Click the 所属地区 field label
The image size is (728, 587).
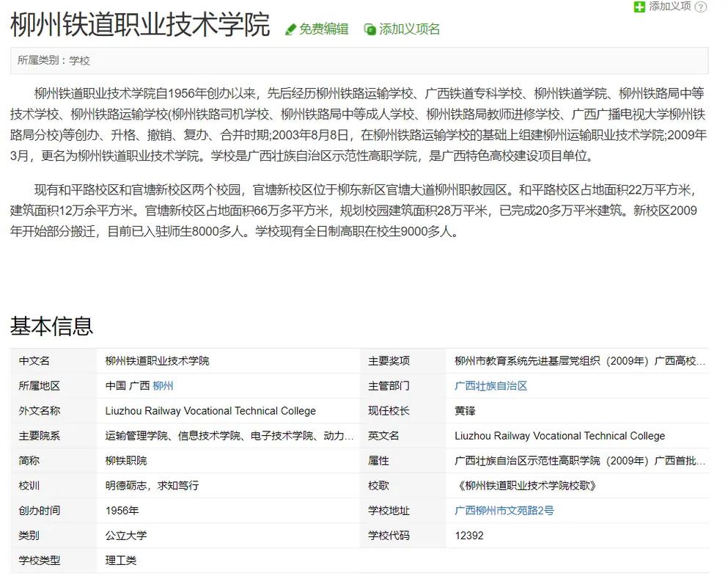(39, 386)
